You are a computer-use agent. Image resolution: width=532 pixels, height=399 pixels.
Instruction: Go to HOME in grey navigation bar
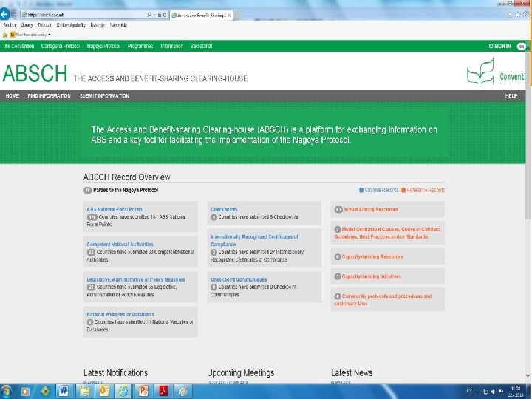pyautogui.click(x=13, y=96)
